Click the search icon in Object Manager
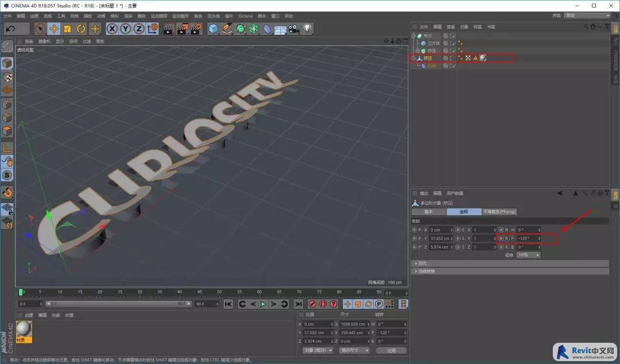 [586, 26]
